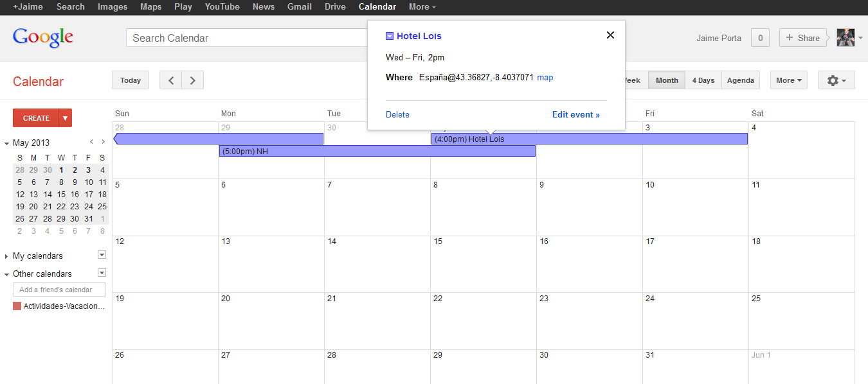Open the Create button dropdown arrow
Screen dimensions: 868x384
[65, 118]
